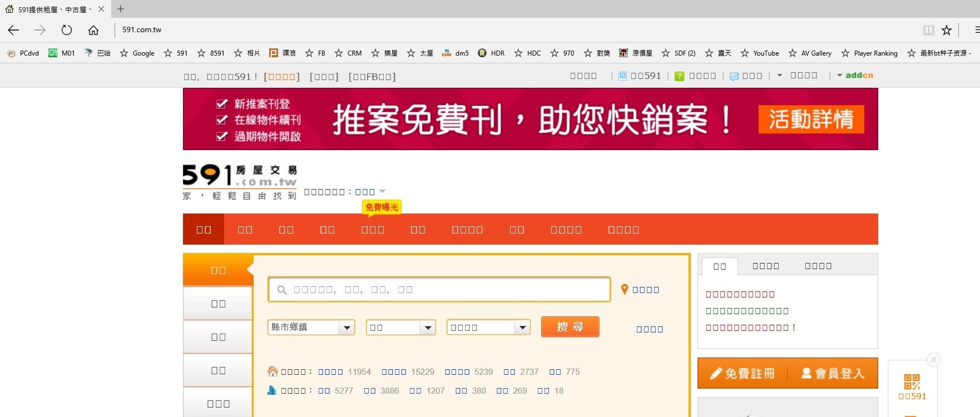Open the 樂屋 bookmark
Screen dimensions: 980x417
pos(384,53)
